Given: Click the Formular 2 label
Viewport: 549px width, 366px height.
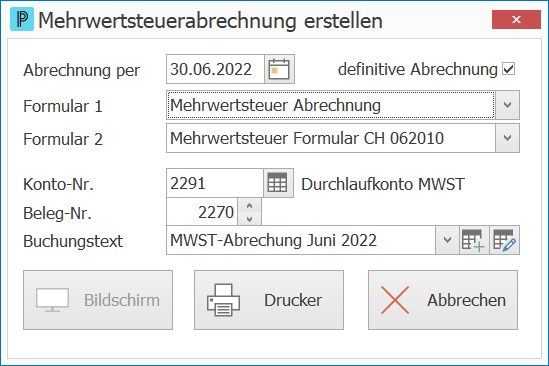Looking at the screenshot, I should pyautogui.click(x=63, y=139).
